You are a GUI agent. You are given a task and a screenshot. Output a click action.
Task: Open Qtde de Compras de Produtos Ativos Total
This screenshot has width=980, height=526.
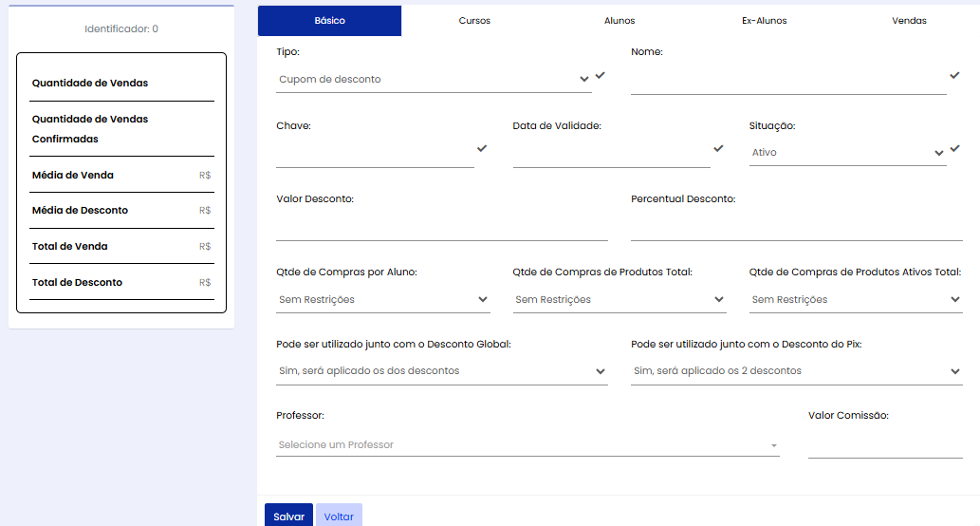click(855, 300)
